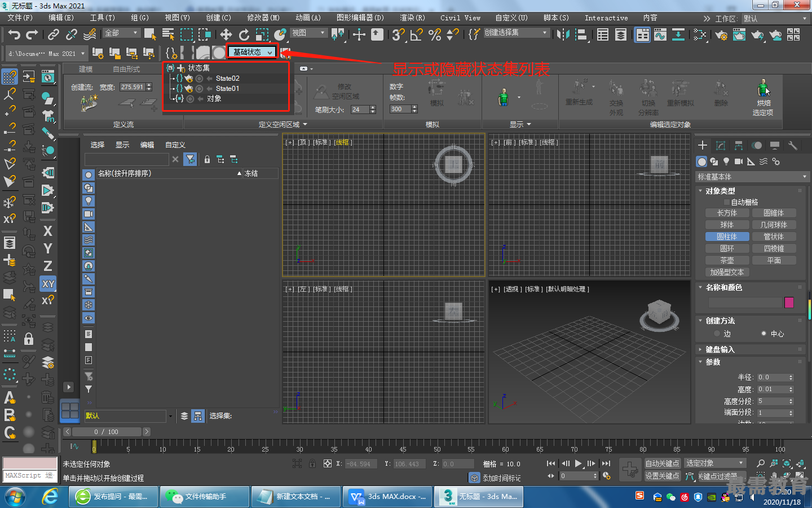
Task: Open the 默认 workspace dropdown
Action: click(775, 19)
